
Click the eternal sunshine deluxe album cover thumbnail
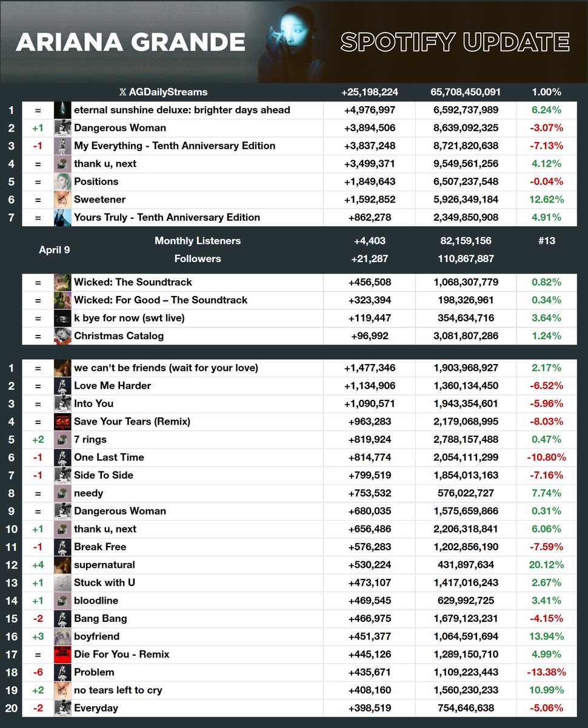coord(62,110)
